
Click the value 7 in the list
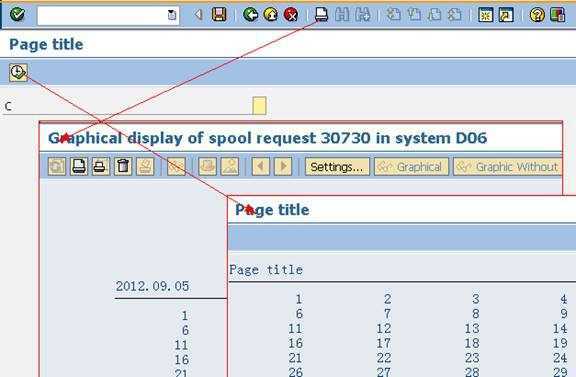tap(388, 314)
